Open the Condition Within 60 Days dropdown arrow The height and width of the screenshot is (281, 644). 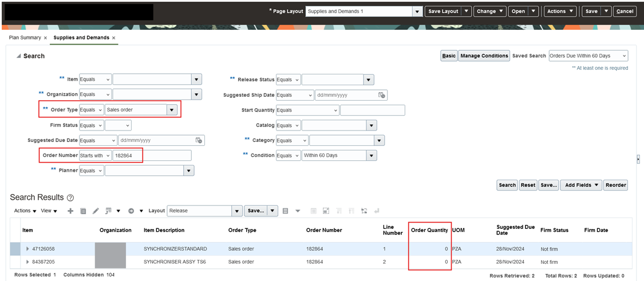point(372,156)
